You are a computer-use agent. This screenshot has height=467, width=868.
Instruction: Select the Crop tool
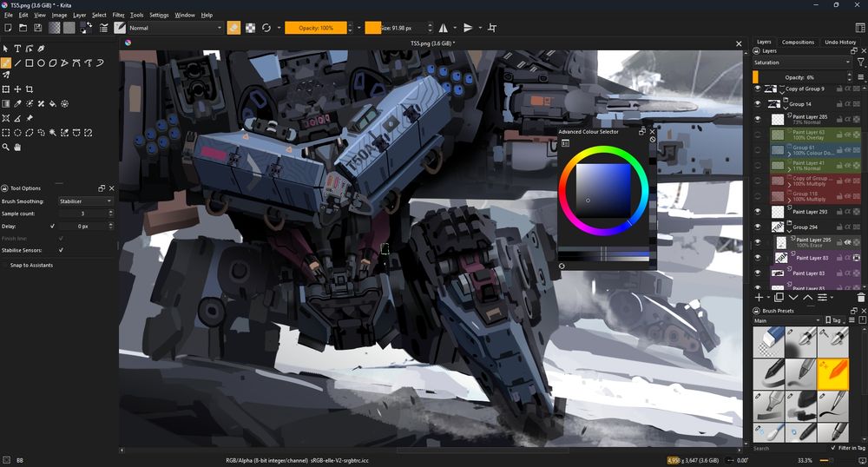[x=30, y=89]
